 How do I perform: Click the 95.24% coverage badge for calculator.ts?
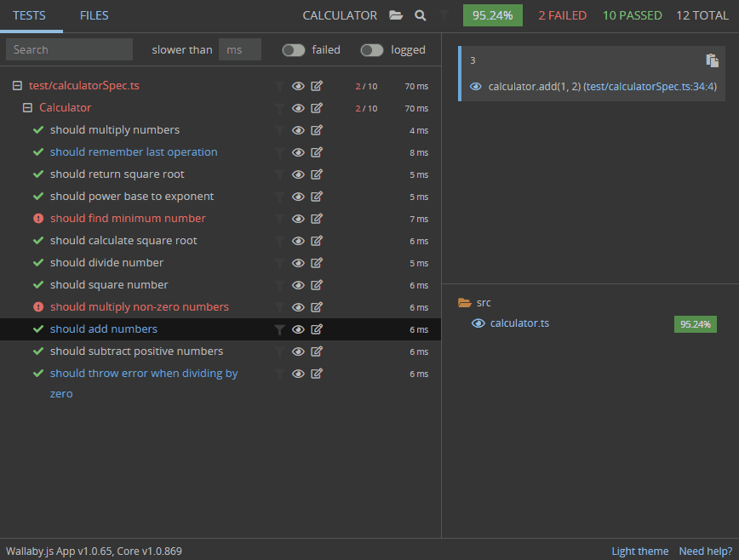tap(696, 324)
